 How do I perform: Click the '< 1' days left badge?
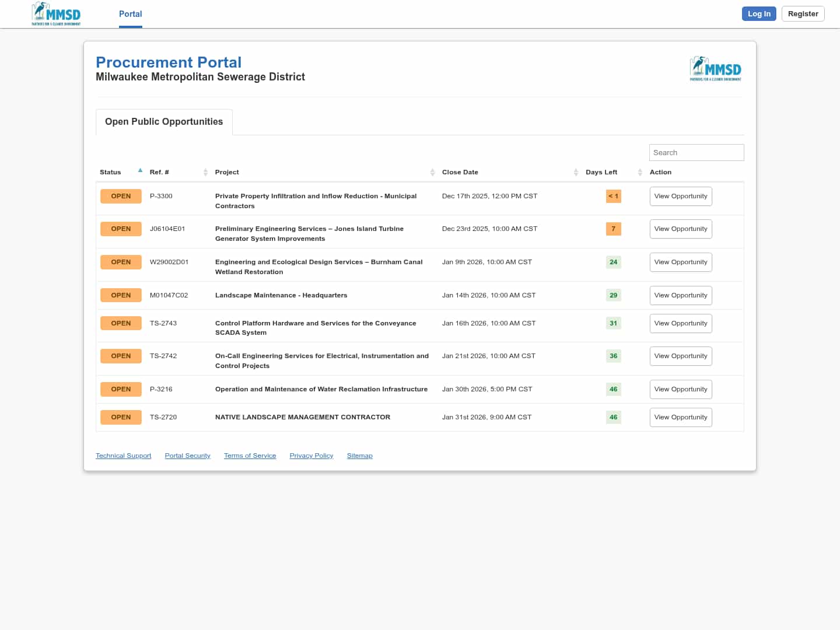(x=613, y=196)
